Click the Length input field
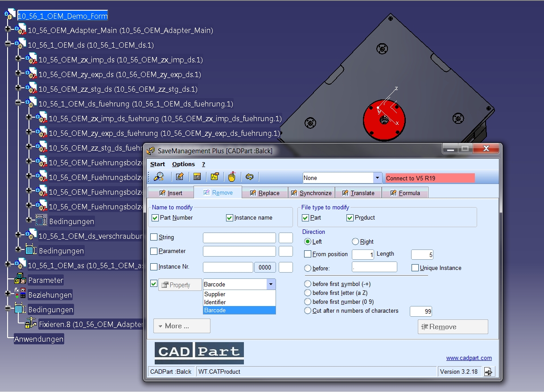 click(x=422, y=255)
